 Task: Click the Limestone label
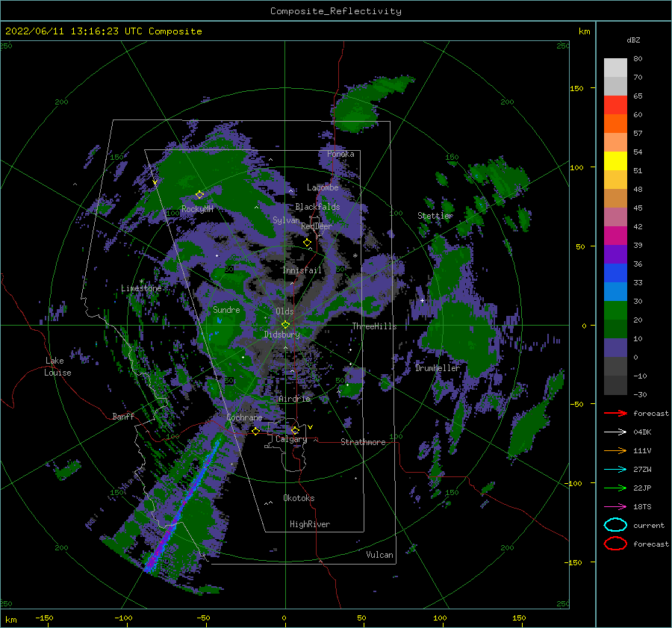[141, 288]
